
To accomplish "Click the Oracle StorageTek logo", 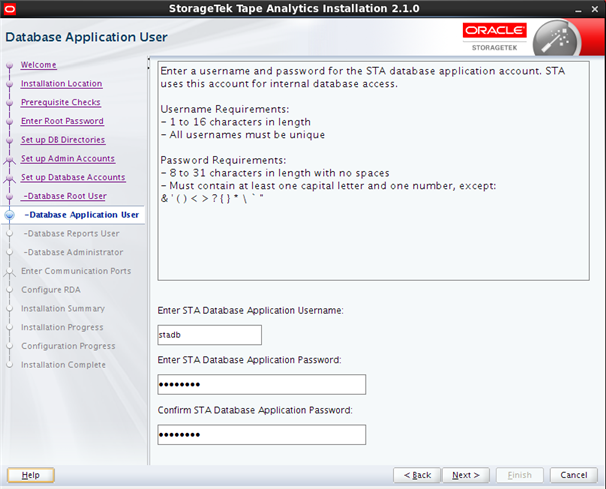I will 494,37.
